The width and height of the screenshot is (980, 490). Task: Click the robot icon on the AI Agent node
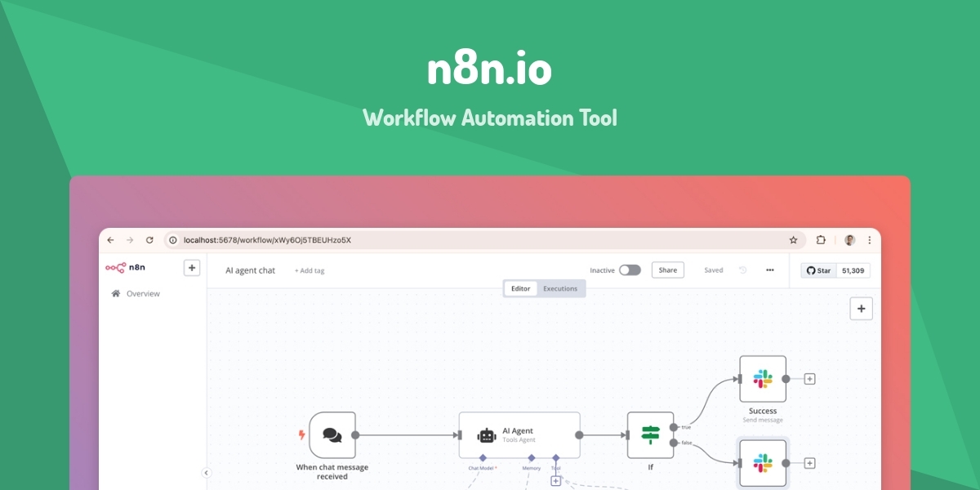point(488,434)
